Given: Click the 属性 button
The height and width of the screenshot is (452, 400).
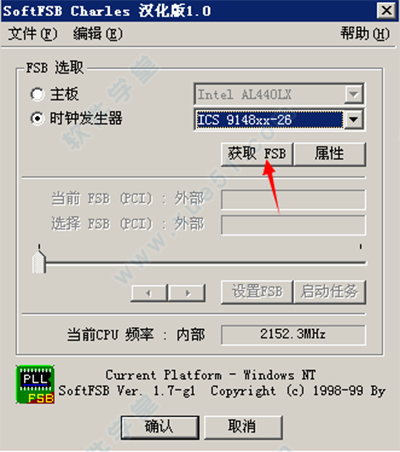Looking at the screenshot, I should click(329, 154).
